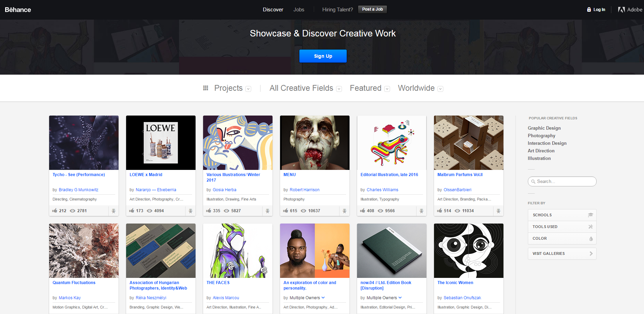This screenshot has width=644, height=314.
Task: Click the views eye icon on Malbrum Parfums card
Action: [457, 211]
